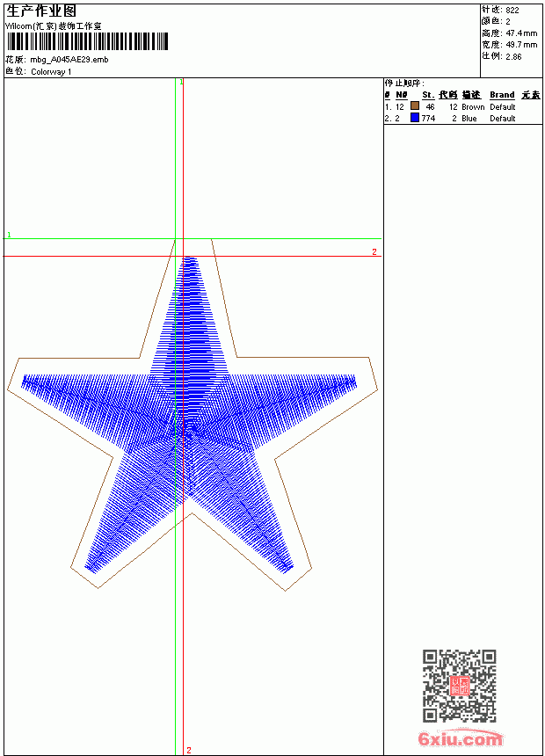545x756 pixels.
Task: Click the scale value 2.86
Action: tap(513, 56)
